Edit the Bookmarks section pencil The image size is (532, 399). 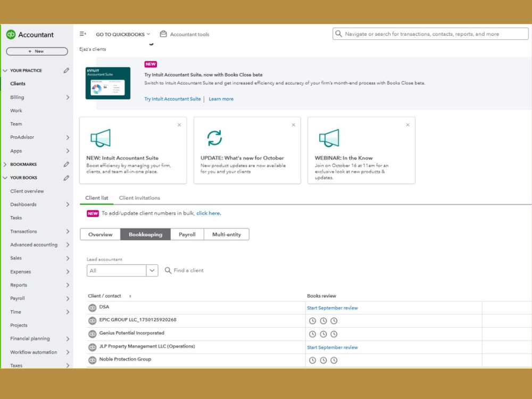tap(66, 164)
